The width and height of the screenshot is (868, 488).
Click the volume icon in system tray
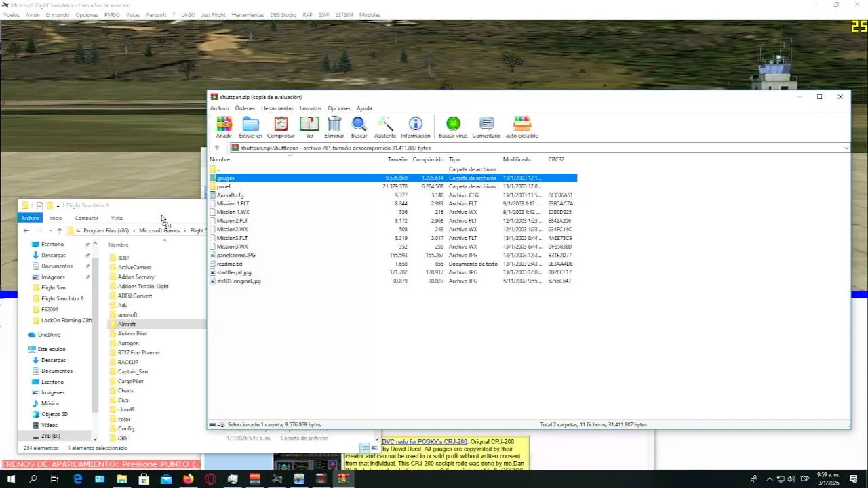(791, 479)
